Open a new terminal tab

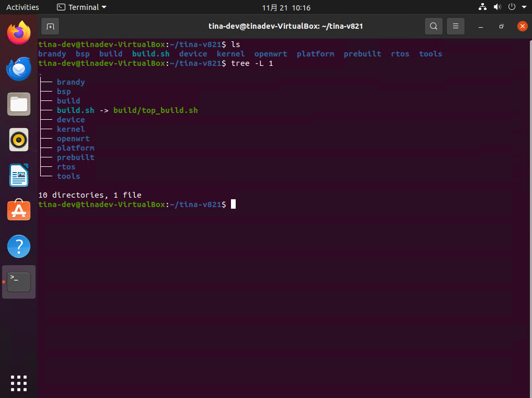(x=50, y=26)
